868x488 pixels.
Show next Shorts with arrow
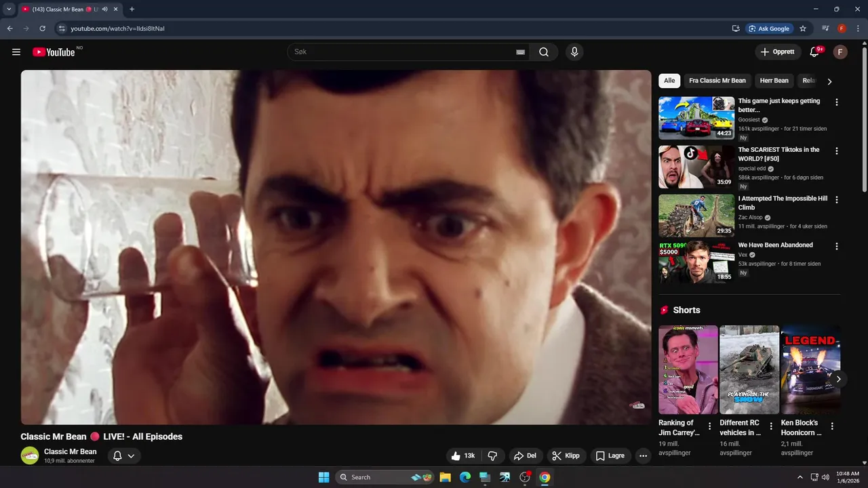[x=838, y=379]
